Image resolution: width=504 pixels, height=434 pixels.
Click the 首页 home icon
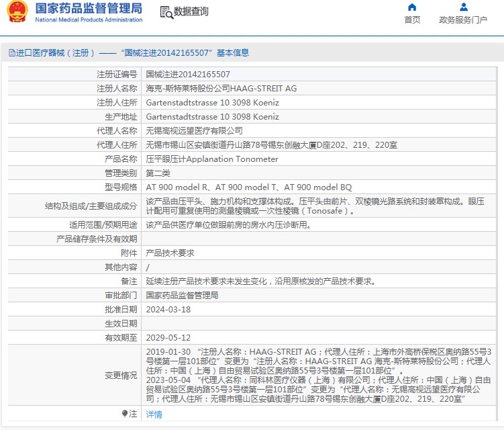point(412,7)
